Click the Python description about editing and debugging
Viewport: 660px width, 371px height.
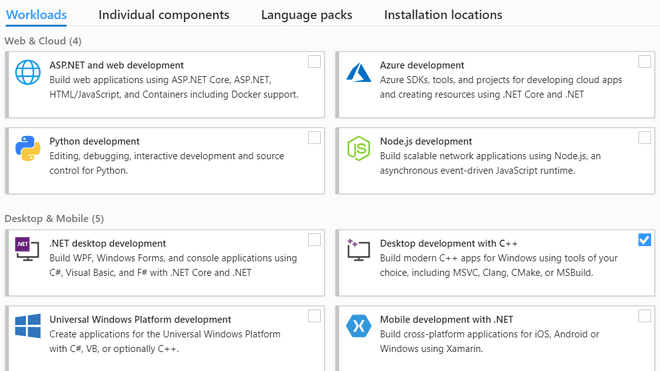(167, 163)
